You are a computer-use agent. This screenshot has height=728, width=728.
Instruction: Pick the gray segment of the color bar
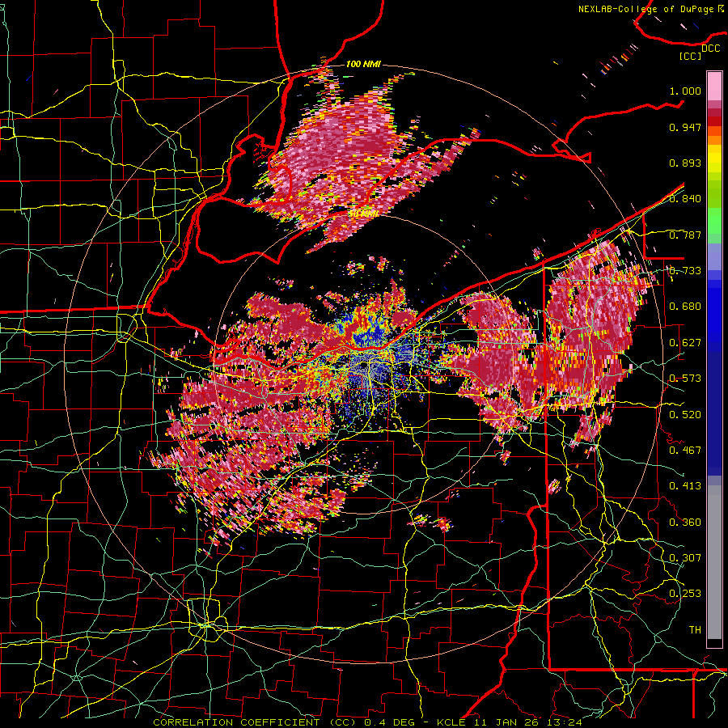tap(714, 562)
